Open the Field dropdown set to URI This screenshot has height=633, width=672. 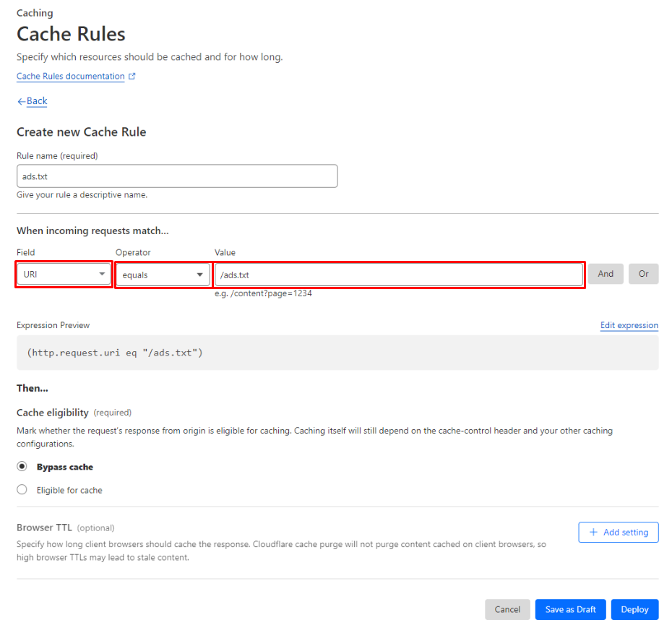coord(64,275)
